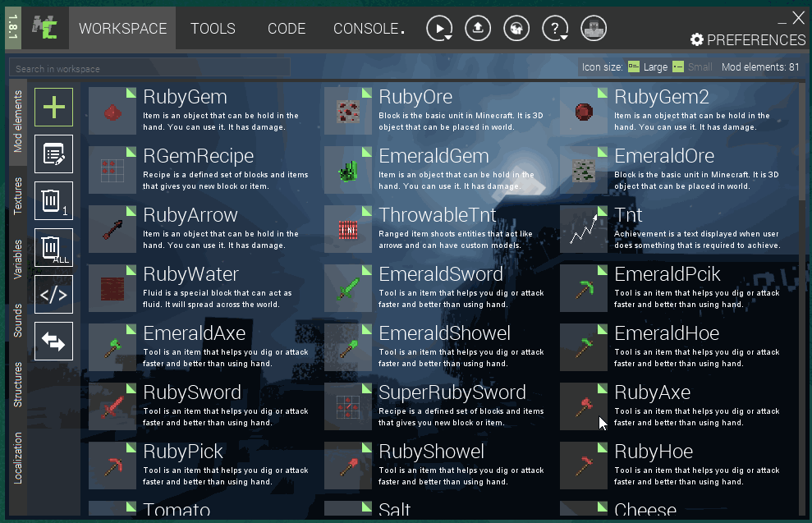The width and height of the screenshot is (812, 523).
Task: Click the EmeraldOre title text
Action: tap(664, 156)
